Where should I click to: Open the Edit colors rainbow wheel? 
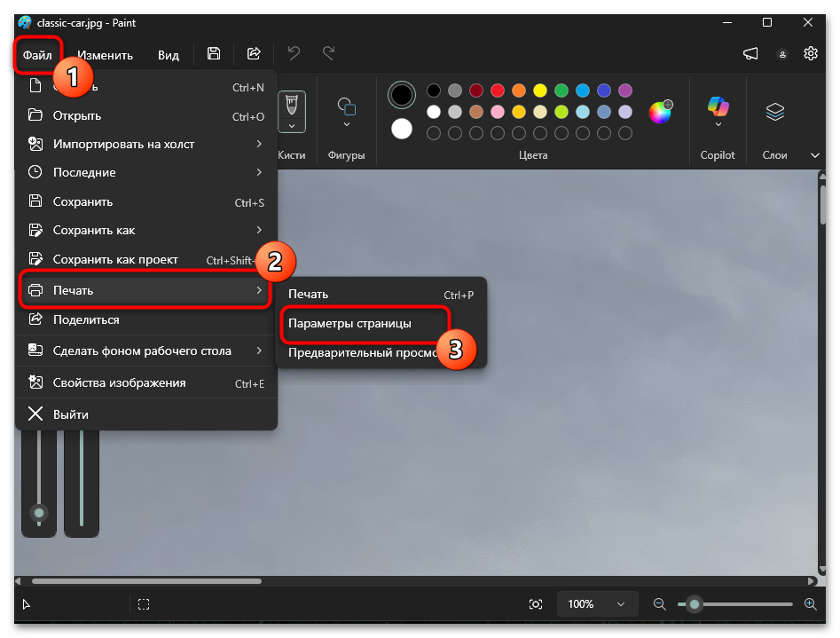point(660,112)
